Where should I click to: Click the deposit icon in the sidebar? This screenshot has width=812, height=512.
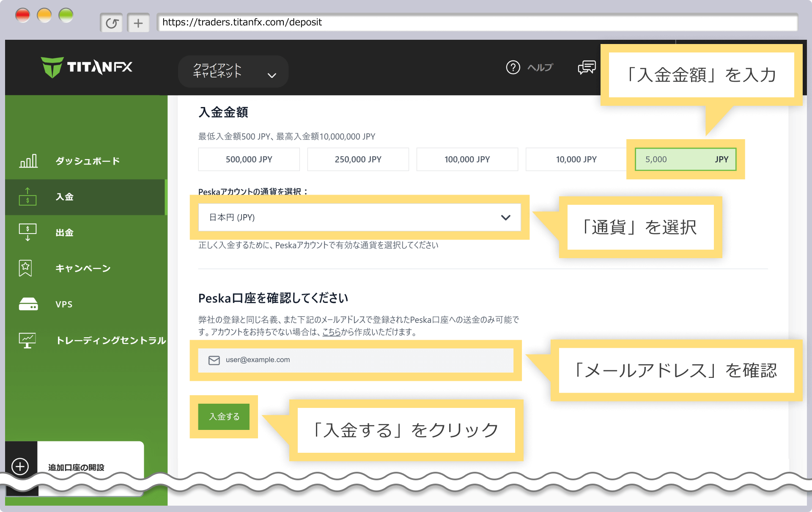(x=27, y=197)
